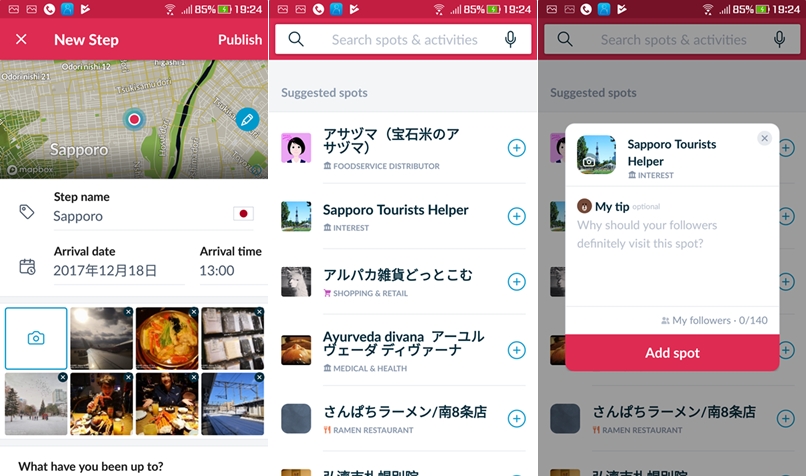Open the train station photo thumbnail
This screenshot has height=476, width=806.
[232, 404]
